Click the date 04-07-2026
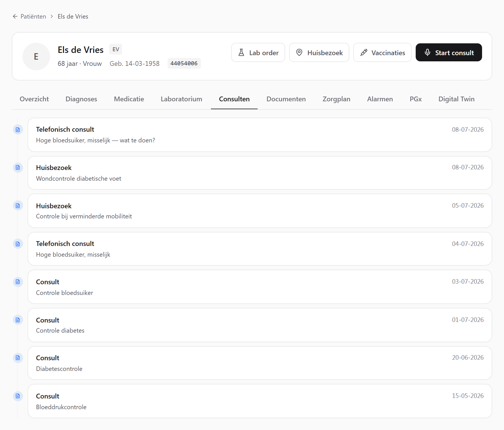 tap(468, 244)
